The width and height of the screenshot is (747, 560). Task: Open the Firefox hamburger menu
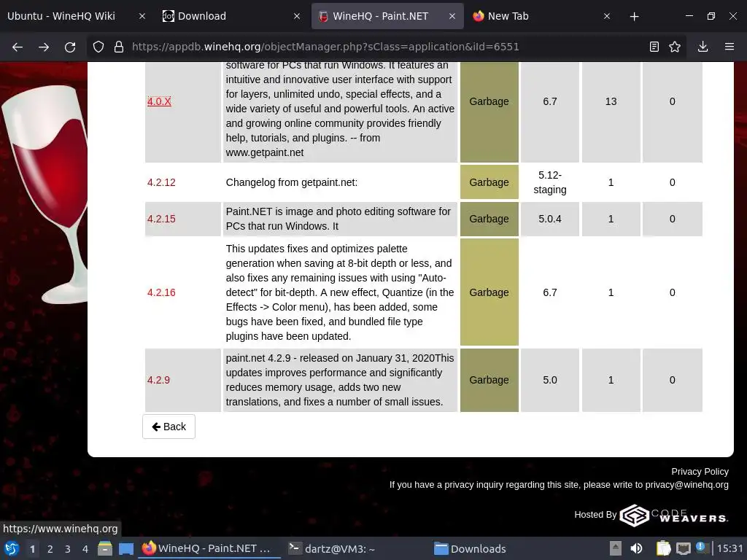[x=729, y=47]
